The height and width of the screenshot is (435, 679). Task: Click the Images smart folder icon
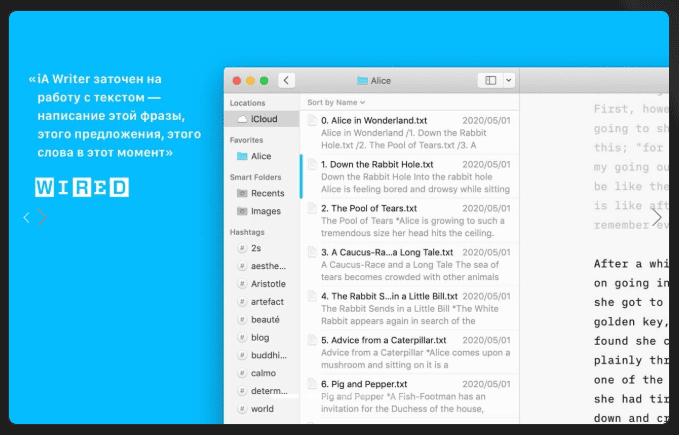pyautogui.click(x=242, y=211)
